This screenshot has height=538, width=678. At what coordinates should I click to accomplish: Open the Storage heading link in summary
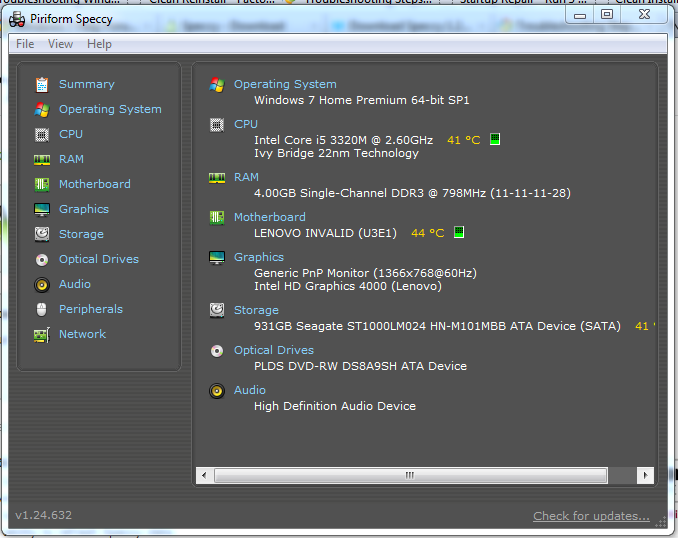click(x=256, y=310)
